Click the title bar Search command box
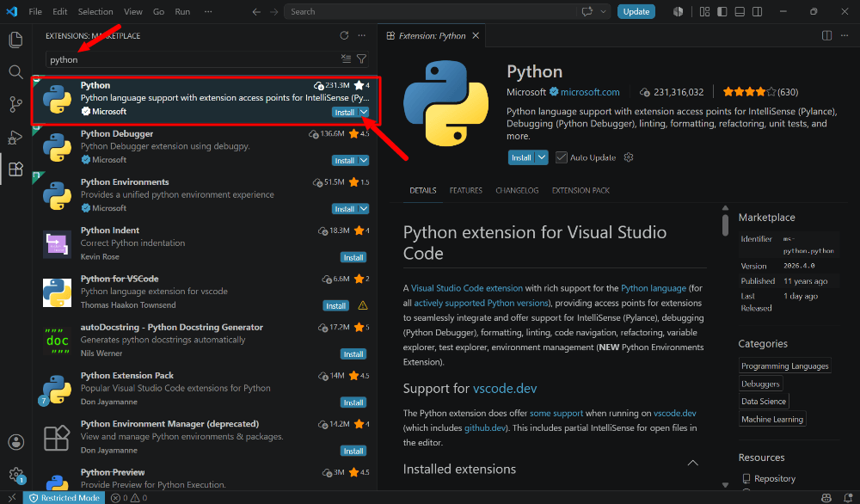 [430, 11]
